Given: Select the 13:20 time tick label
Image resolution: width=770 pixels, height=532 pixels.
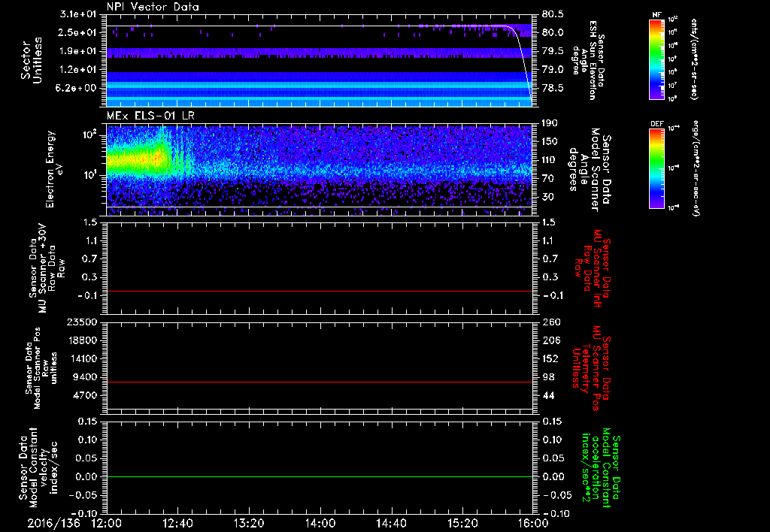Looking at the screenshot, I should point(248,521).
